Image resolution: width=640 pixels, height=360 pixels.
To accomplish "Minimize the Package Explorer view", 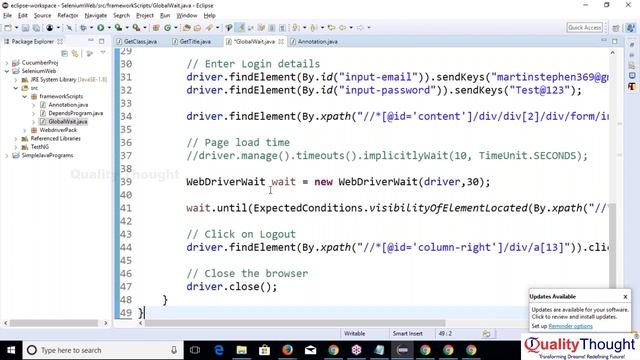I will click(91, 41).
